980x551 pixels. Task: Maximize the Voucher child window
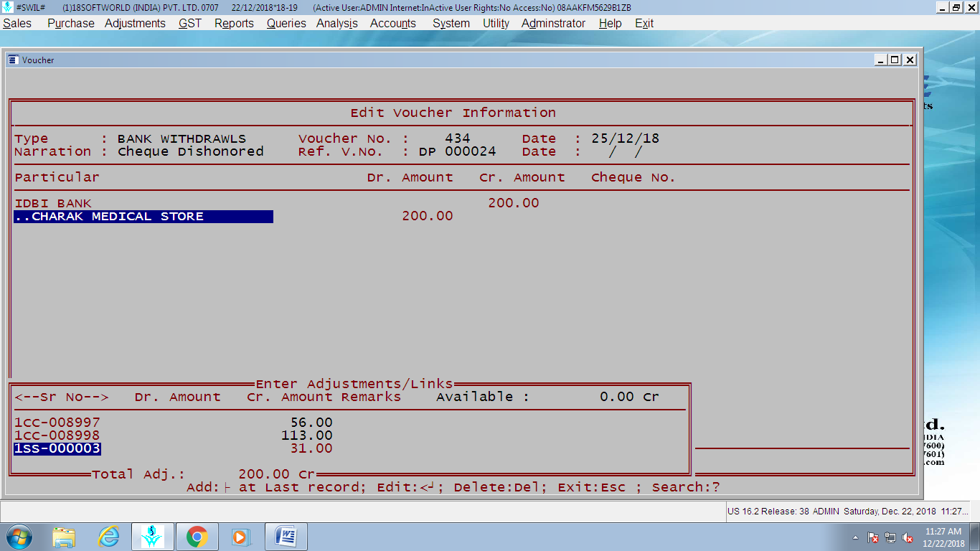pyautogui.click(x=895, y=60)
